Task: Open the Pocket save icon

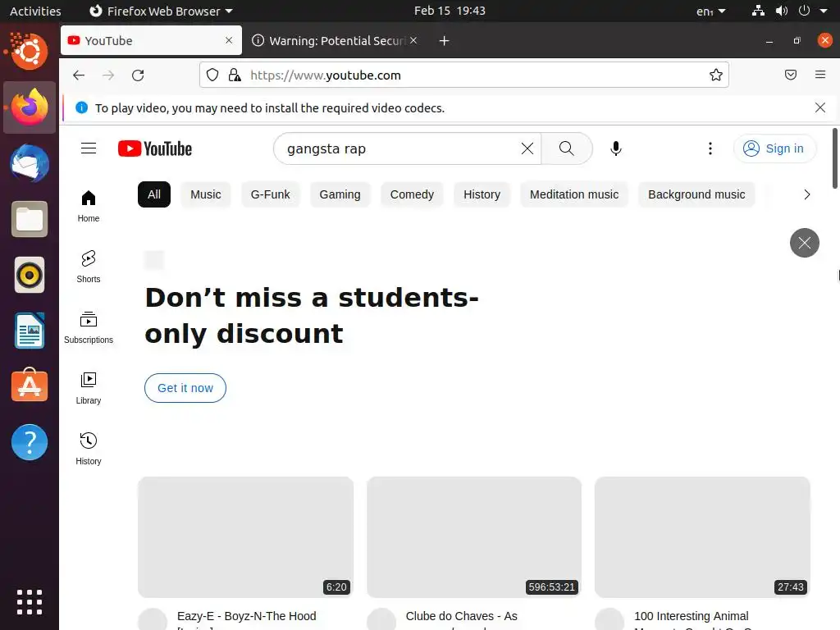Action: click(x=790, y=75)
